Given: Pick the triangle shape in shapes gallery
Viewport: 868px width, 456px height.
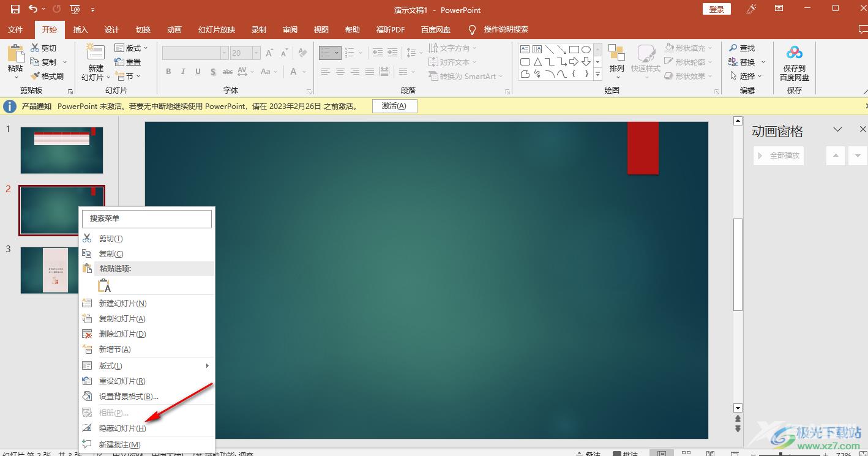Looking at the screenshot, I should coord(537,62).
